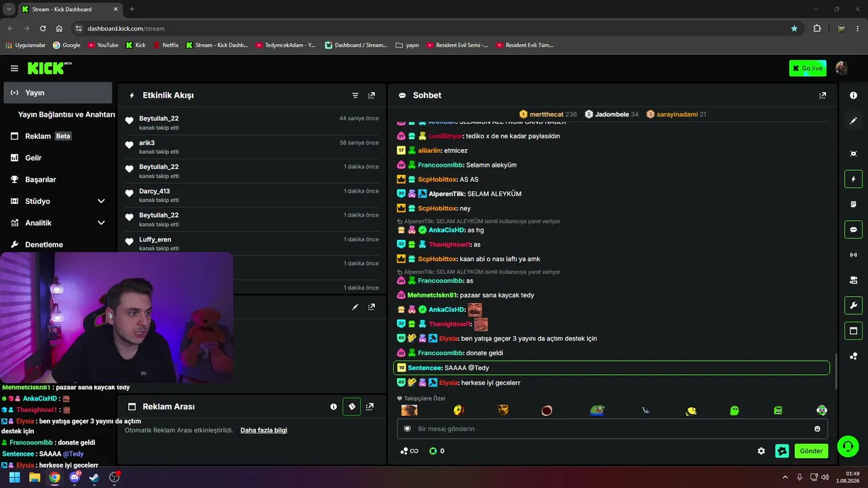The image size is (868, 488).
Task: Click the shield icon in the message box
Action: pos(408,429)
